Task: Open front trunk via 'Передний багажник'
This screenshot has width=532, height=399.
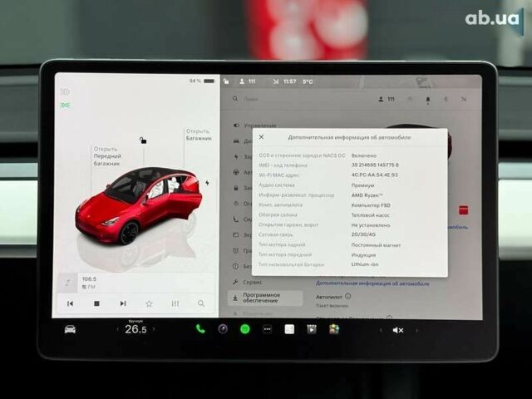Action: click(x=107, y=156)
